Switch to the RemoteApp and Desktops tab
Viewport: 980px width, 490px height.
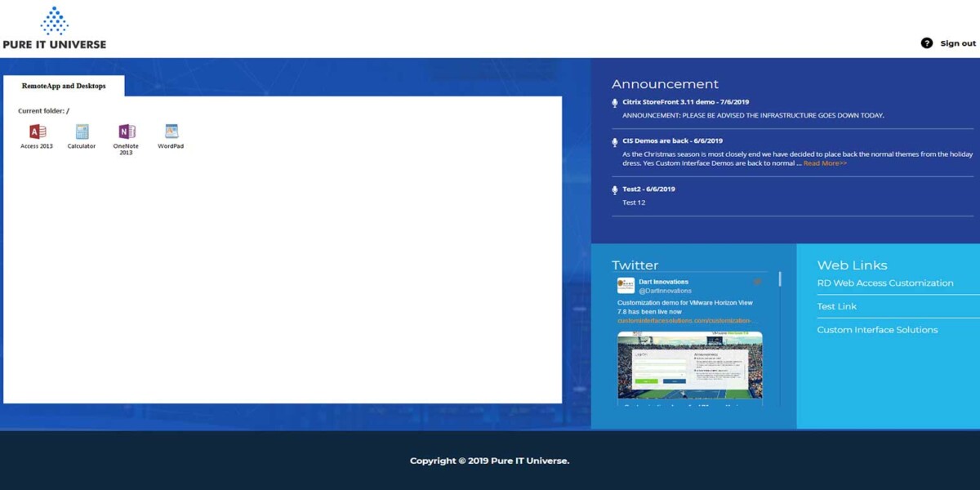click(x=65, y=86)
